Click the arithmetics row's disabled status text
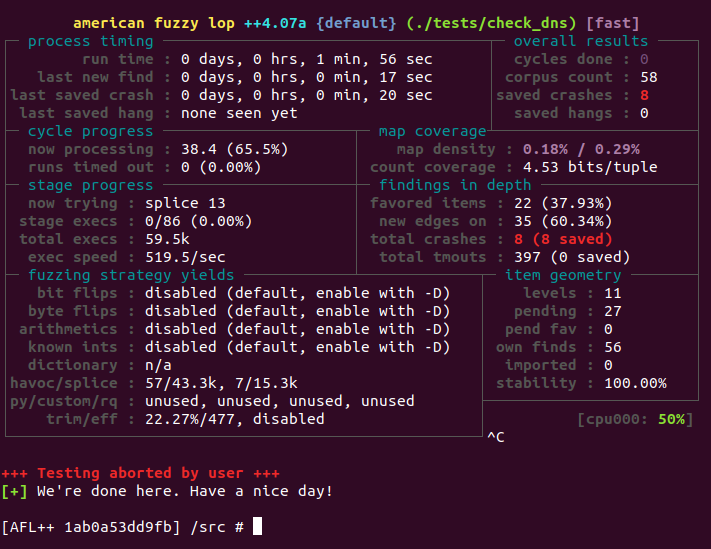The image size is (711, 549). 297,329
